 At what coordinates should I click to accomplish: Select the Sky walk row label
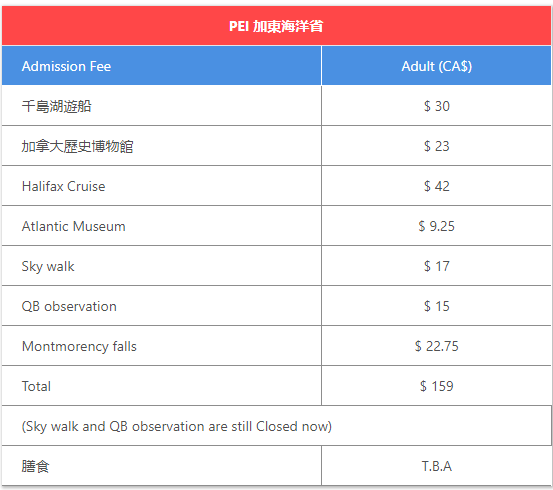coord(48,266)
